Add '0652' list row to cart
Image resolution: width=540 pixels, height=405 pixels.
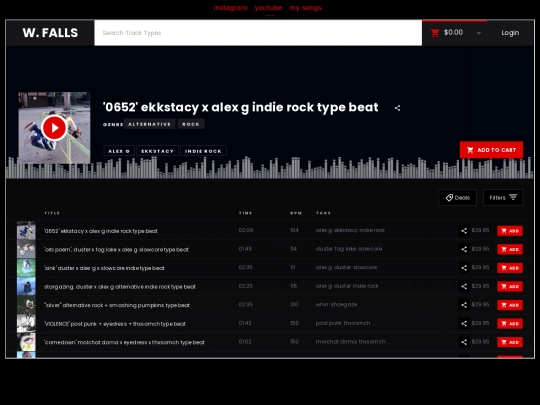(510, 231)
